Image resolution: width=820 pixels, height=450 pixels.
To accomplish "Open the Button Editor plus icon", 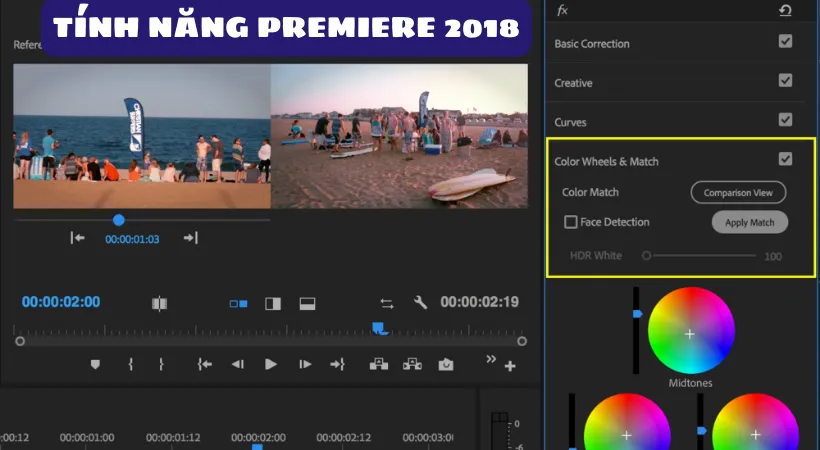I will coord(510,366).
